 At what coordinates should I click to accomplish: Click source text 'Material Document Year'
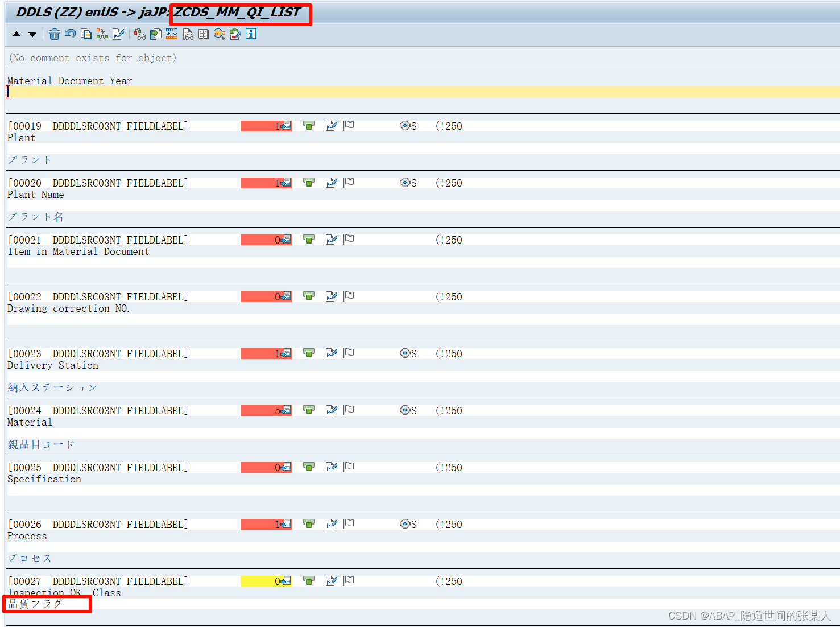(x=70, y=81)
